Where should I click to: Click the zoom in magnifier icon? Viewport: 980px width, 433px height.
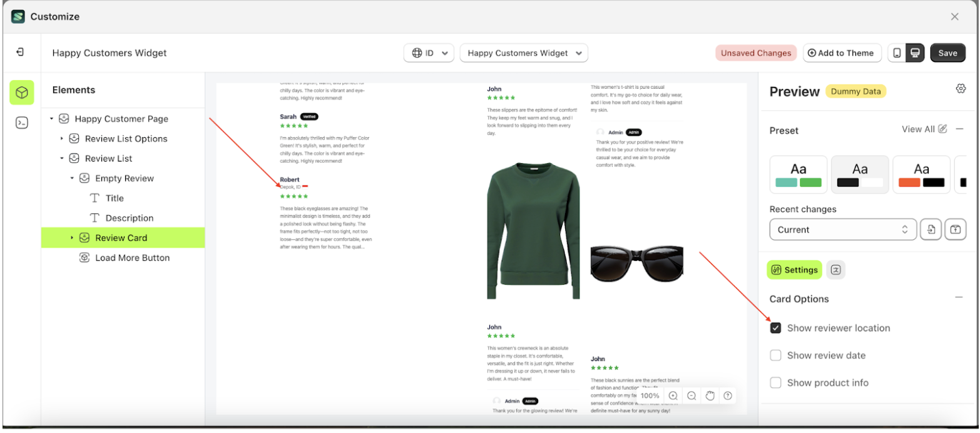(673, 395)
